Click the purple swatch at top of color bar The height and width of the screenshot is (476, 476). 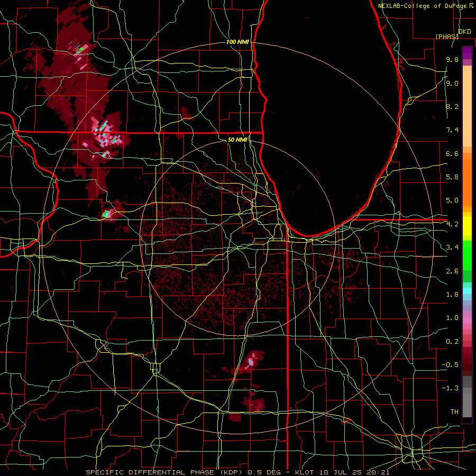[x=467, y=53]
